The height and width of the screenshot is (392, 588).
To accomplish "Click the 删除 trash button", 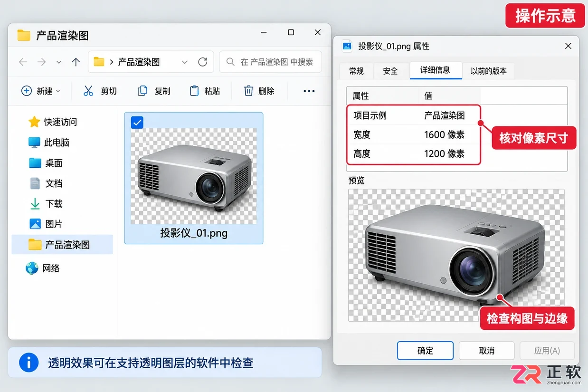I will 259,91.
